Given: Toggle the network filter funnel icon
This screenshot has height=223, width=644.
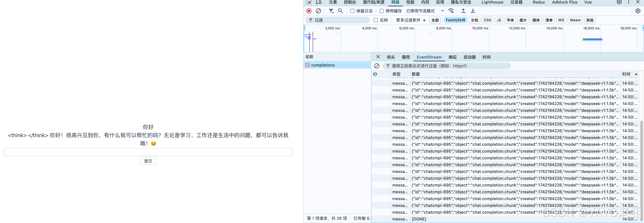Looking at the screenshot, I should pyautogui.click(x=331, y=11).
